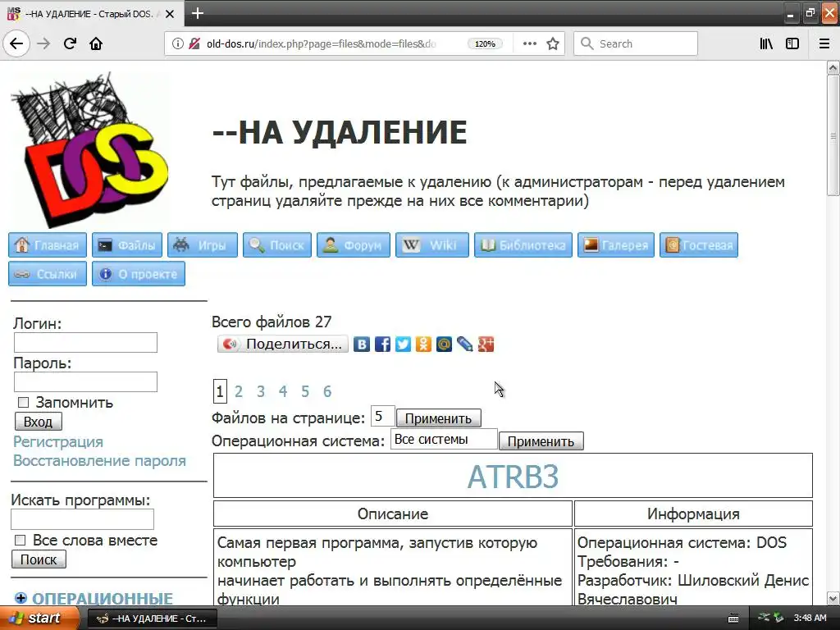
Task: Open the Восстановление пароля link
Action: tap(99, 461)
